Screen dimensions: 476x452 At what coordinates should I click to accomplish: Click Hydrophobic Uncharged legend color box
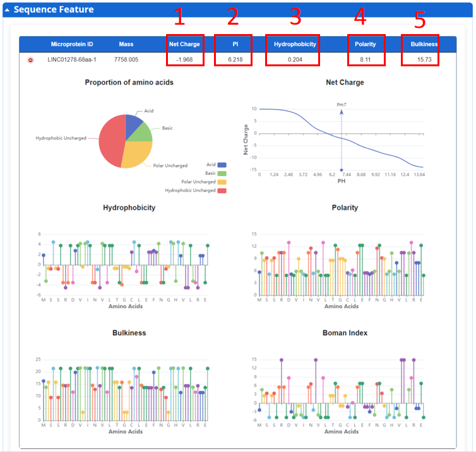222,190
